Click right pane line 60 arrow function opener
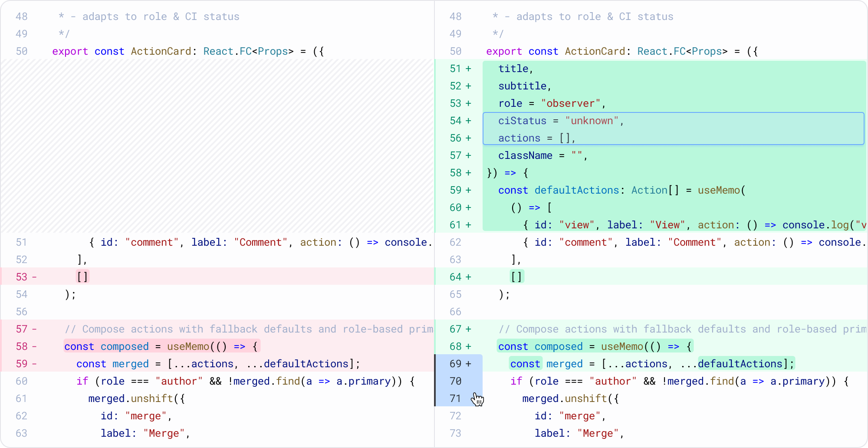Image resolution: width=868 pixels, height=448 pixels. (x=651, y=208)
